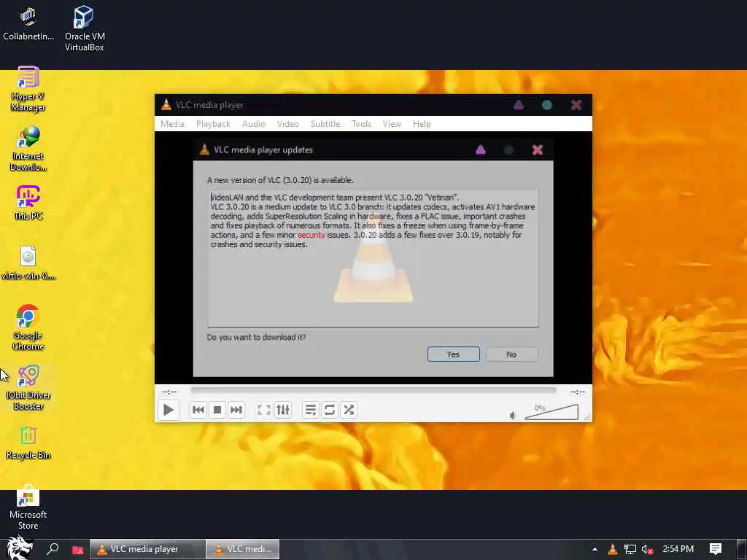Open Hyper-V Manager desktop icon

click(x=28, y=89)
